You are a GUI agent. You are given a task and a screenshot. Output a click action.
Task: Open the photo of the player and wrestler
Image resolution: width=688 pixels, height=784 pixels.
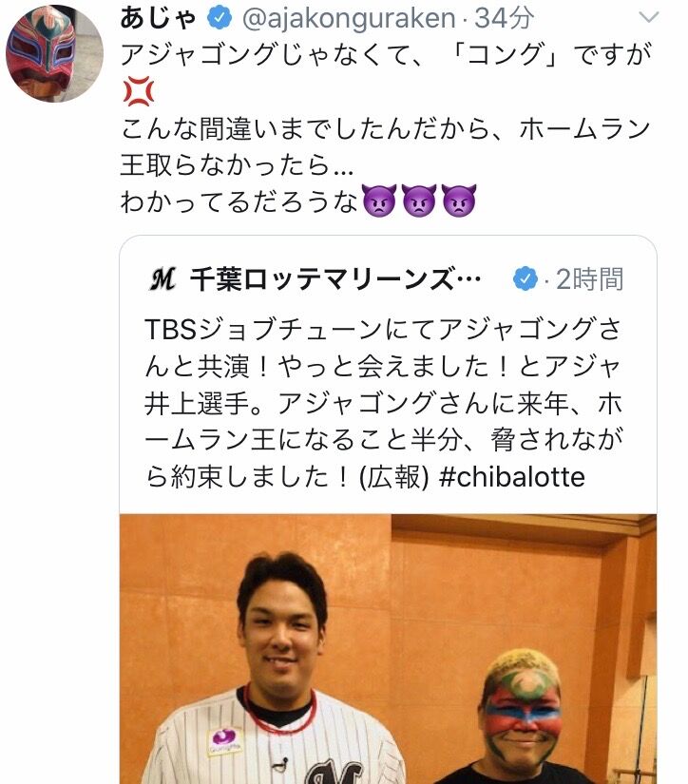coord(388,648)
